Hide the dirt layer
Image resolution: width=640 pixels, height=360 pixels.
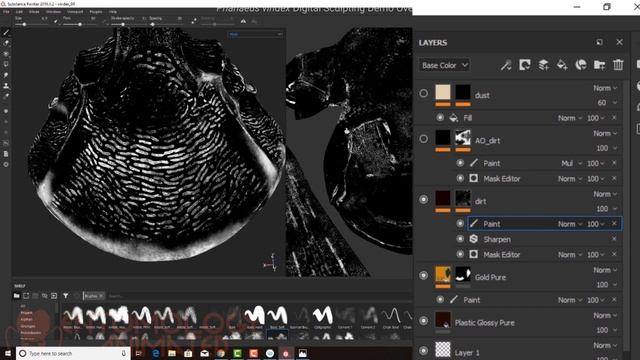[424, 200]
